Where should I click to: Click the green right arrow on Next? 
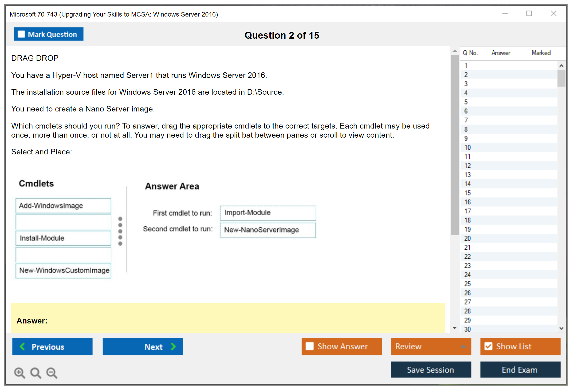174,346
